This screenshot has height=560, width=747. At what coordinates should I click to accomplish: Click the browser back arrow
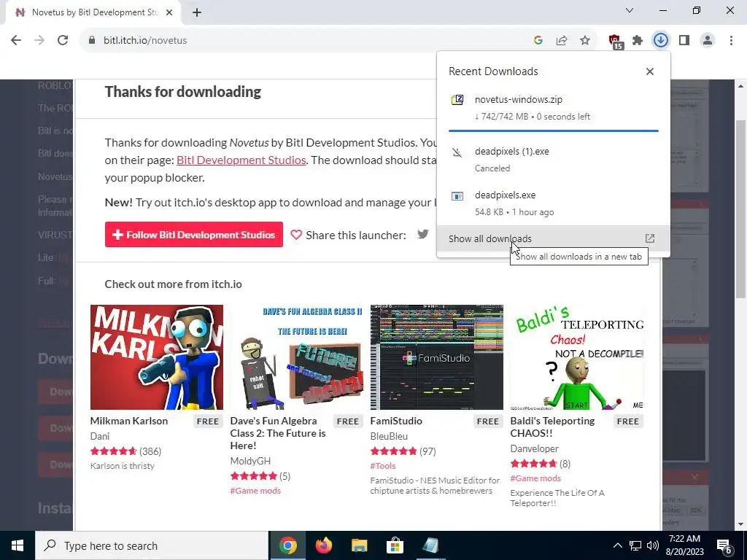pos(16,41)
